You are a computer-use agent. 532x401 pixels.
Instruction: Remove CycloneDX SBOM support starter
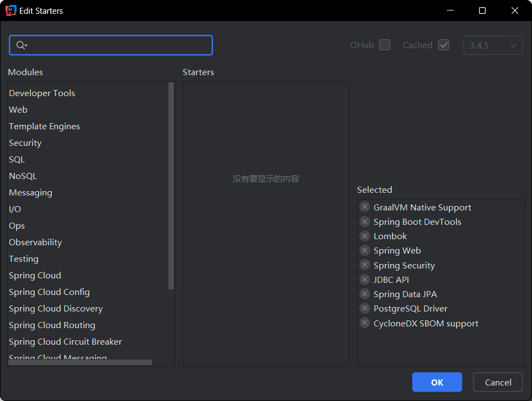point(365,323)
